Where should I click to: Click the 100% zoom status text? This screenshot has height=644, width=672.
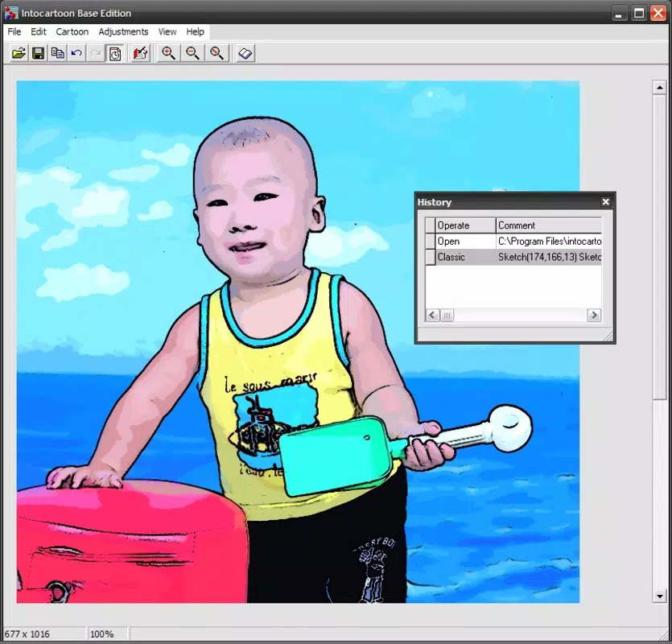click(102, 634)
